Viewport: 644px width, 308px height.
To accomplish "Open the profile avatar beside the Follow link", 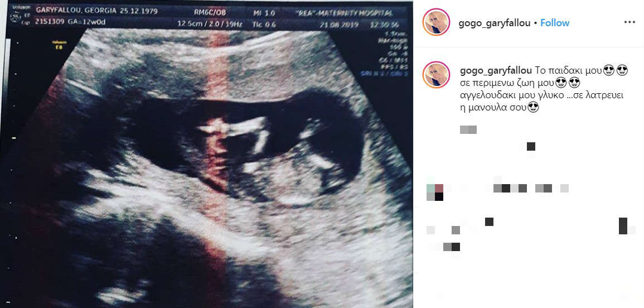I will click(436, 22).
